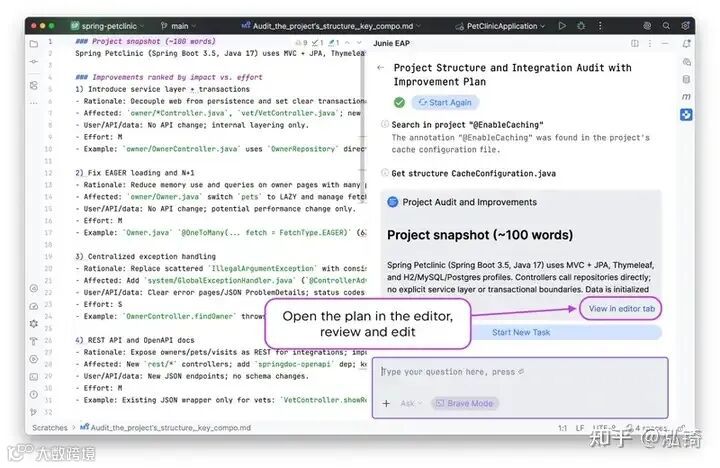Open the Project tool window folder icon
Screen dimensions: 720x468
tap(34, 44)
